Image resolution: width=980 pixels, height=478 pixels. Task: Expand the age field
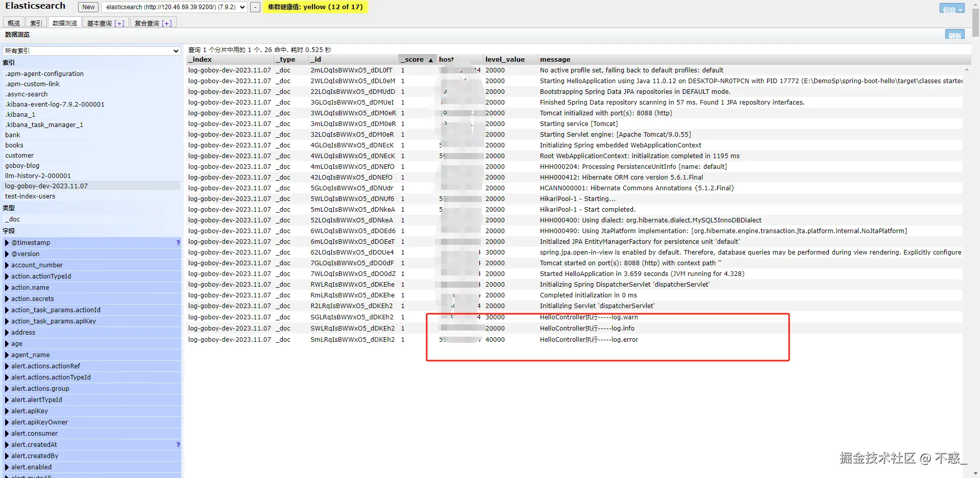coord(7,344)
